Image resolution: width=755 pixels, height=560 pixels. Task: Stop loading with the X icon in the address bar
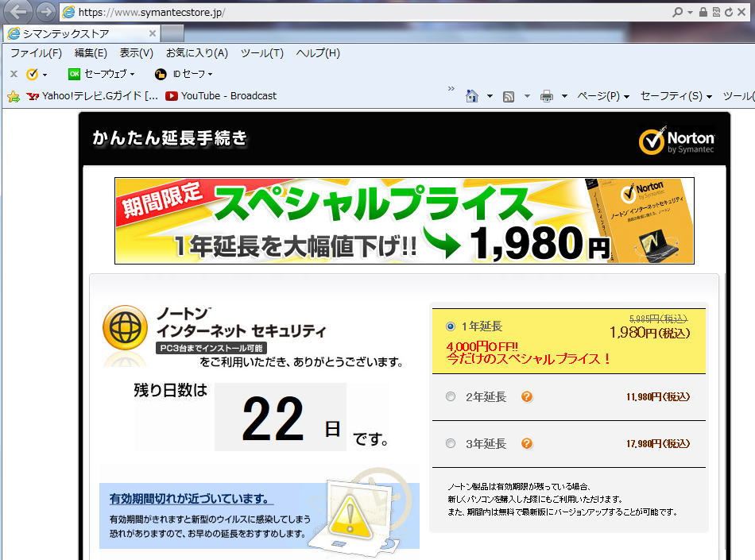point(741,12)
